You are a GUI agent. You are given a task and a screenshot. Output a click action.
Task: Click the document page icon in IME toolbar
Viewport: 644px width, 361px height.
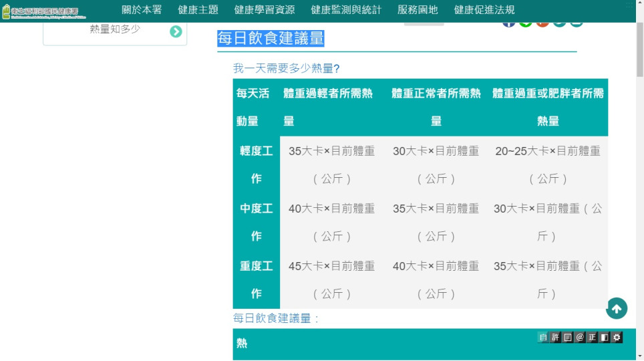[567, 338]
